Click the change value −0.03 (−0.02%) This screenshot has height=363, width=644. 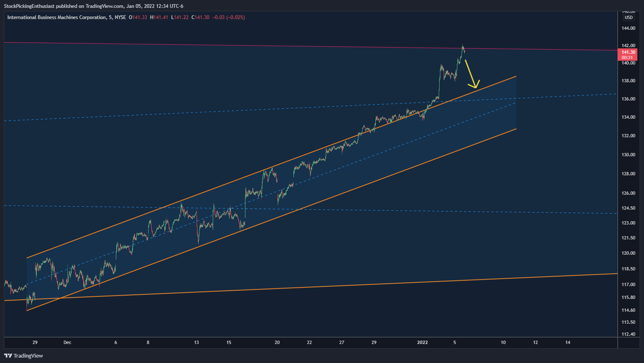point(228,17)
